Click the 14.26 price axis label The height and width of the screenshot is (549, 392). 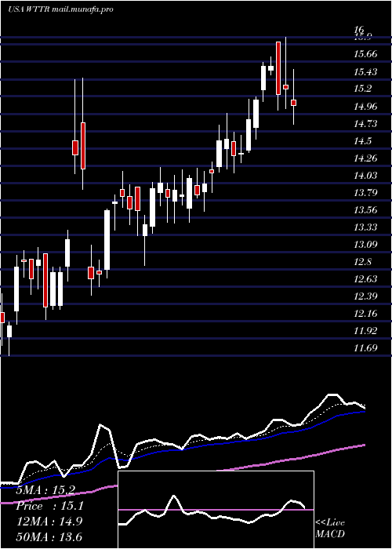(x=366, y=158)
